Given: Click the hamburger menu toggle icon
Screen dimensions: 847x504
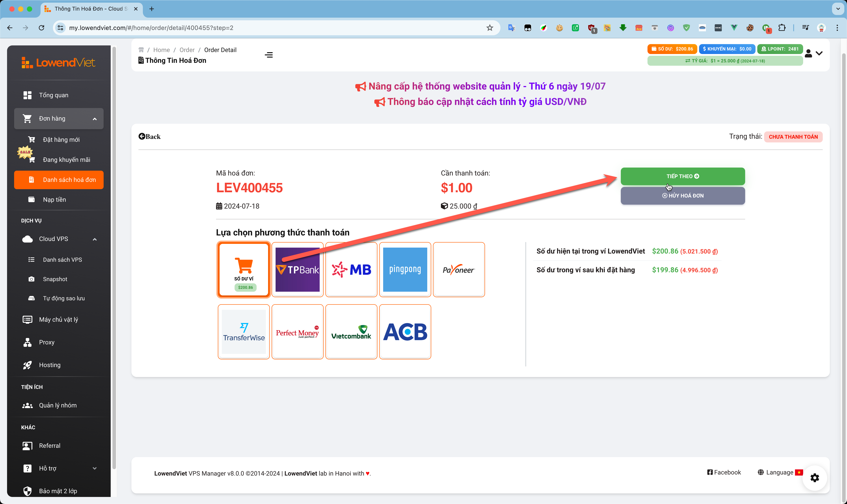Looking at the screenshot, I should (269, 55).
